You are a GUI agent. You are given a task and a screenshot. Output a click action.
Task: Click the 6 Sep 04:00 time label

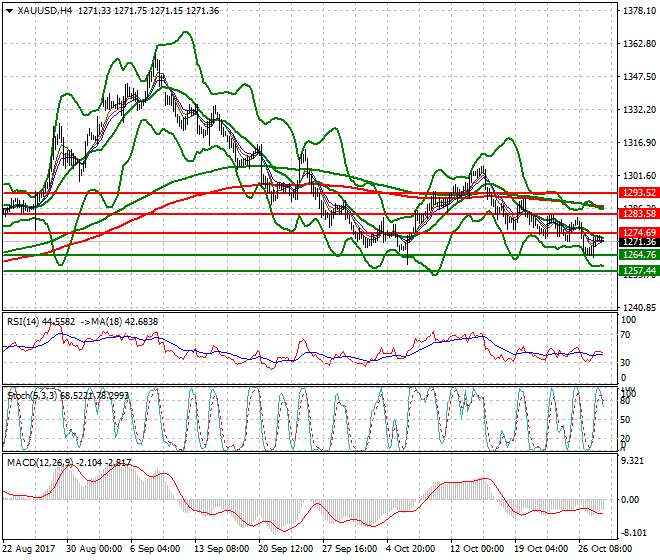(x=155, y=549)
